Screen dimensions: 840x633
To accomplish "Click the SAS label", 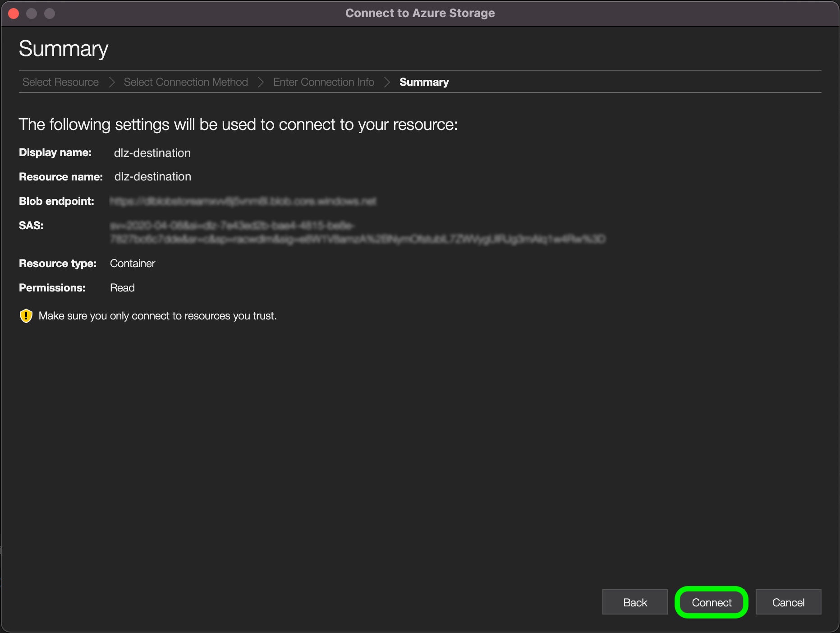I will click(31, 226).
